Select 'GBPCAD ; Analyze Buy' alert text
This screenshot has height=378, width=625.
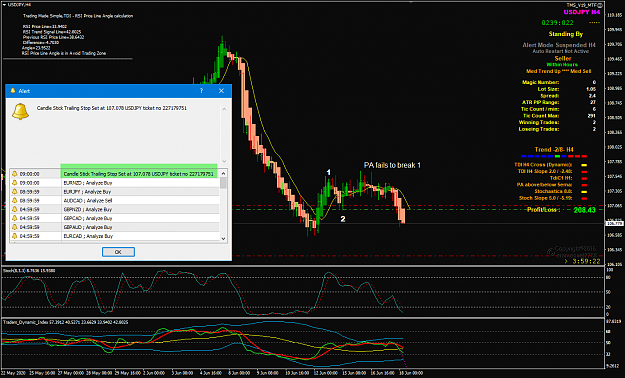point(88,218)
